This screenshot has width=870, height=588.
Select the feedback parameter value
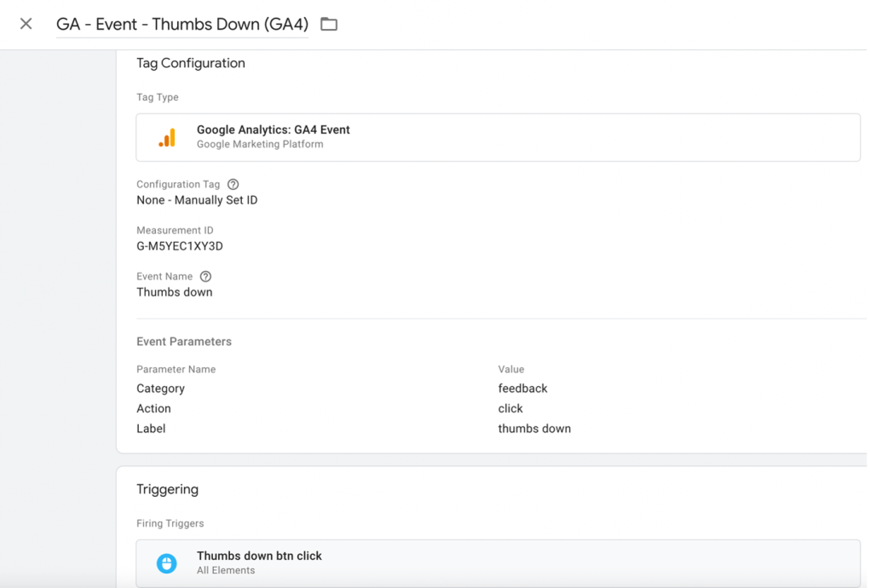point(522,389)
